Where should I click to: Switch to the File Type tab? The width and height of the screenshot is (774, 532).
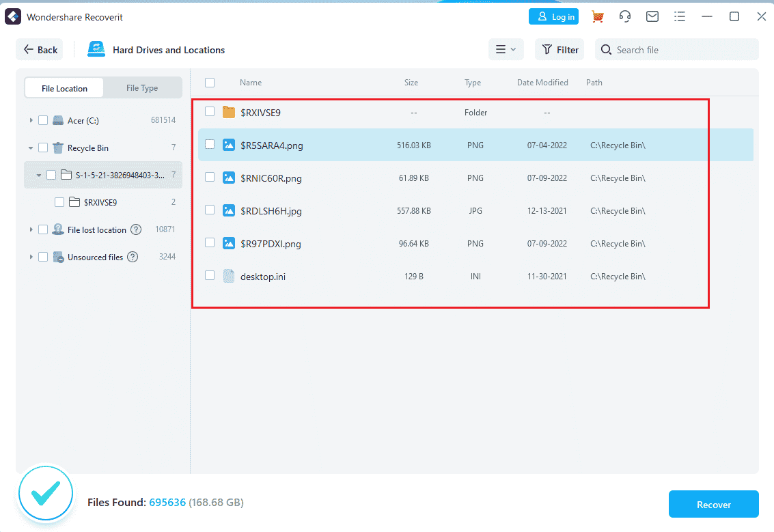[x=142, y=88]
